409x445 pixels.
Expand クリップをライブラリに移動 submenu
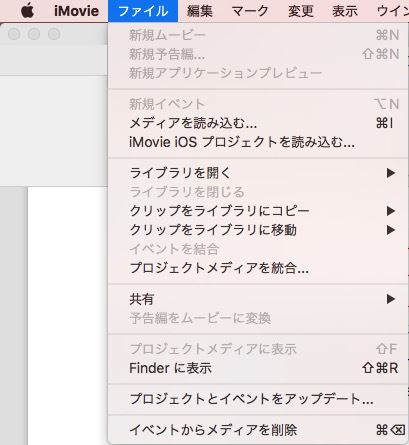(258, 230)
